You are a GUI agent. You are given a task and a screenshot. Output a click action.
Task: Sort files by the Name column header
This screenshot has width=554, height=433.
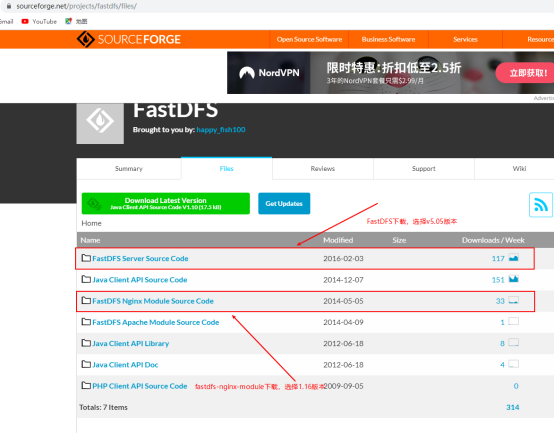[x=90, y=240]
